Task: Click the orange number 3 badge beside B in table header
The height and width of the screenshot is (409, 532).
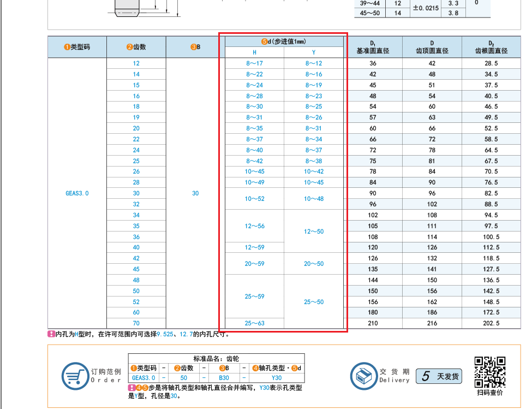Action: pos(193,47)
